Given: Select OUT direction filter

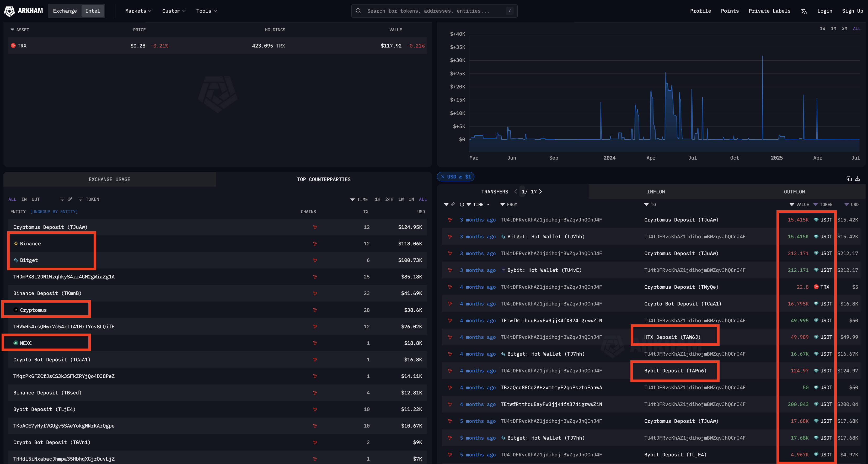Looking at the screenshot, I should click(36, 199).
